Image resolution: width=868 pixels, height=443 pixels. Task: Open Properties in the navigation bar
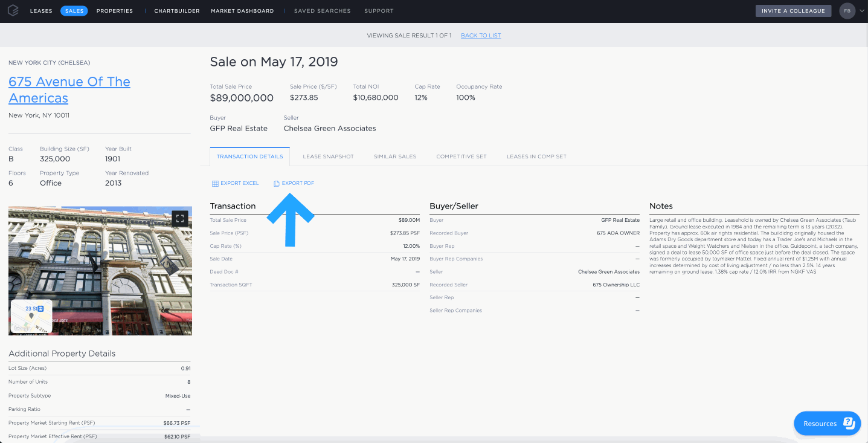pos(115,11)
